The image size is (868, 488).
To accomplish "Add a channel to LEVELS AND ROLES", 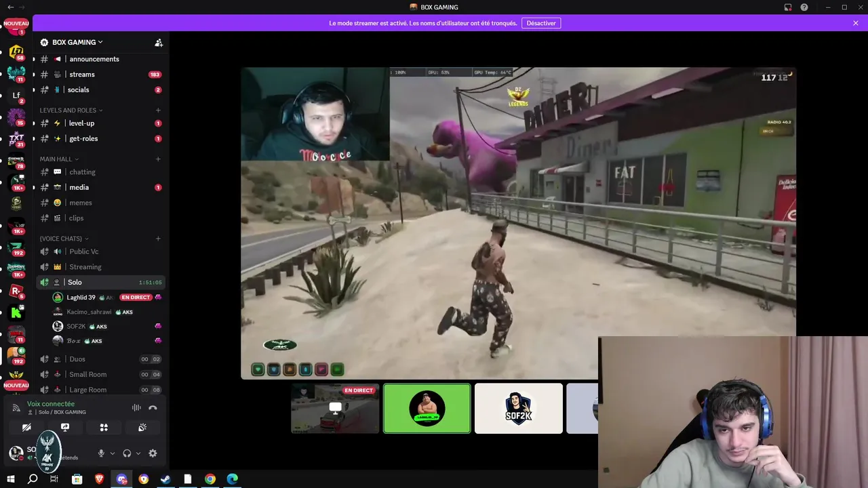I will click(158, 110).
